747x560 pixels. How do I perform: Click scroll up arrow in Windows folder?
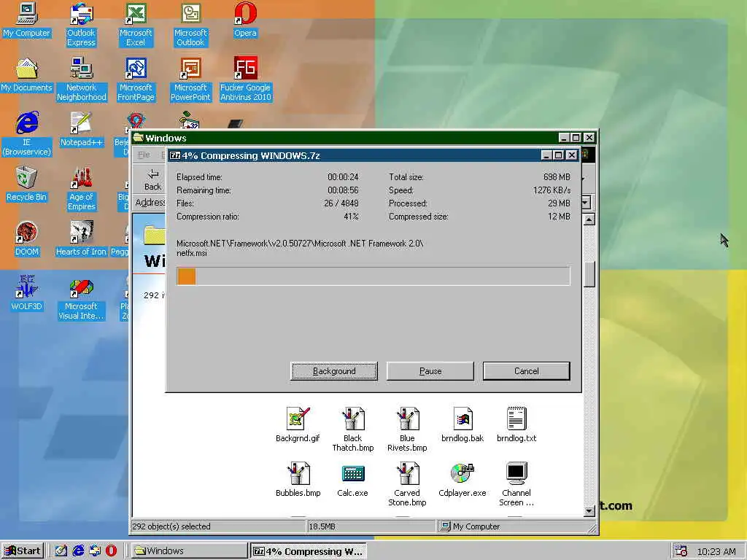click(589, 219)
